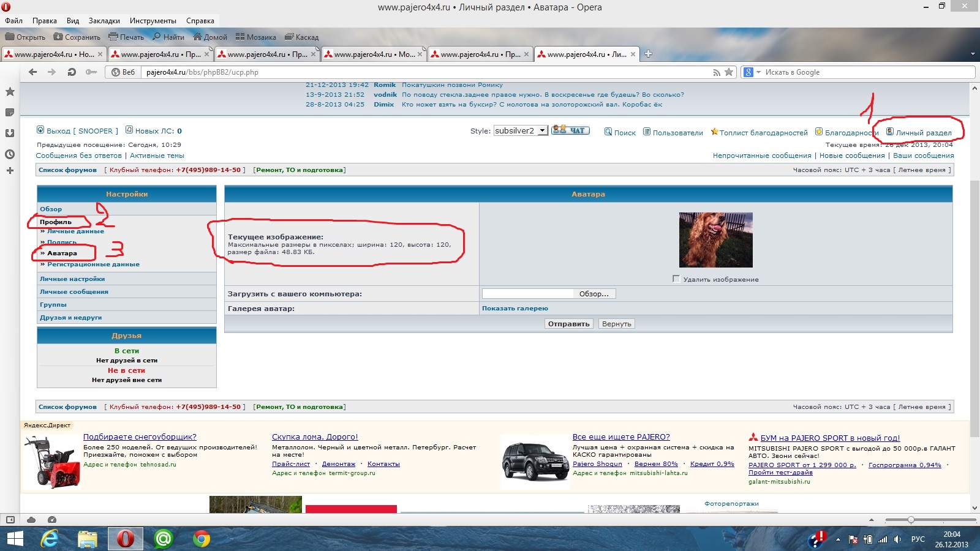Screen dimensions: 980x551
Task: Show hidden system tray icons
Action: pyautogui.click(x=838, y=539)
